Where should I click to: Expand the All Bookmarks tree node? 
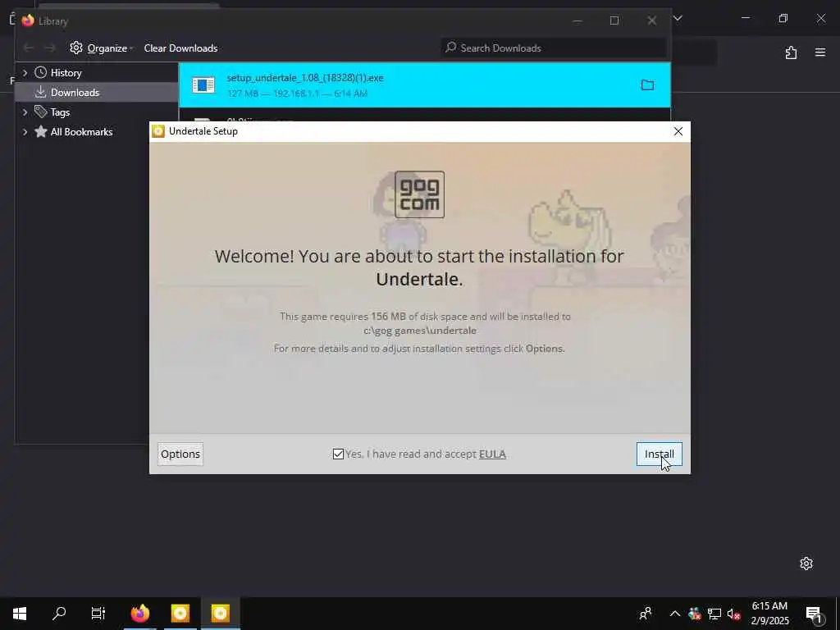tap(25, 132)
